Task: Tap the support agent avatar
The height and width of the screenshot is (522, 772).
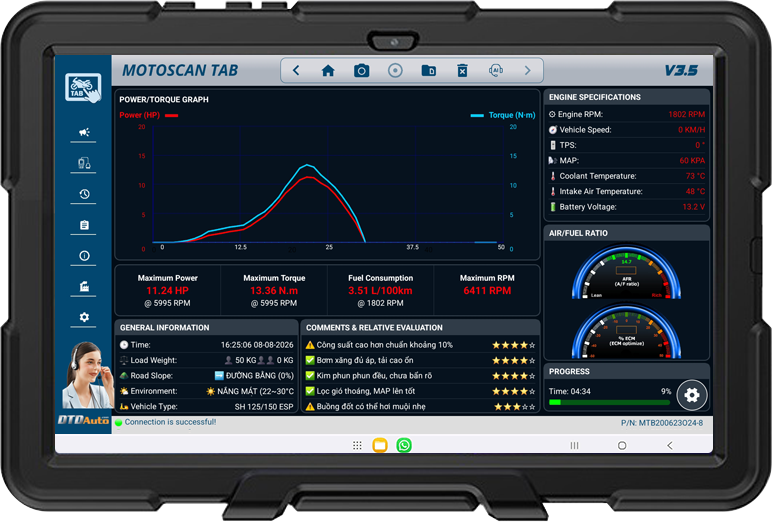Action: point(86,375)
